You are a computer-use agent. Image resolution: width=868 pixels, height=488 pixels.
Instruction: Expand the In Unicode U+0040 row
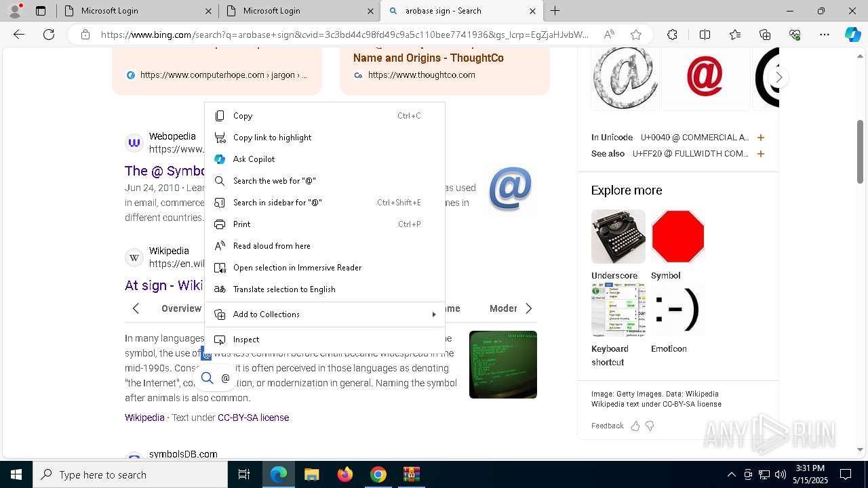pos(761,138)
